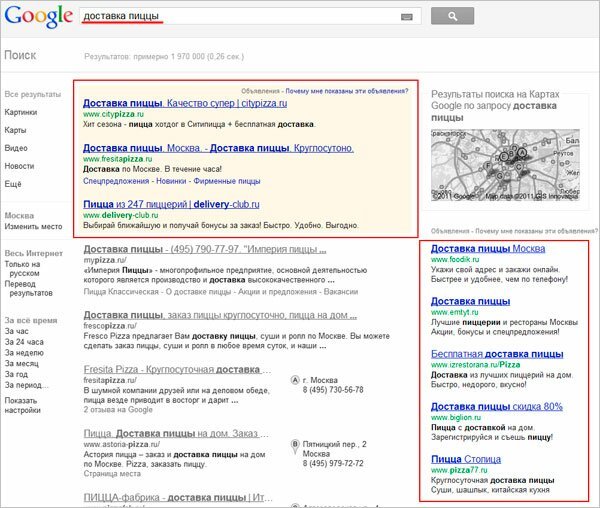600x508 pixels.
Task: Open frescopizza.ru result title
Action: (x=220, y=315)
